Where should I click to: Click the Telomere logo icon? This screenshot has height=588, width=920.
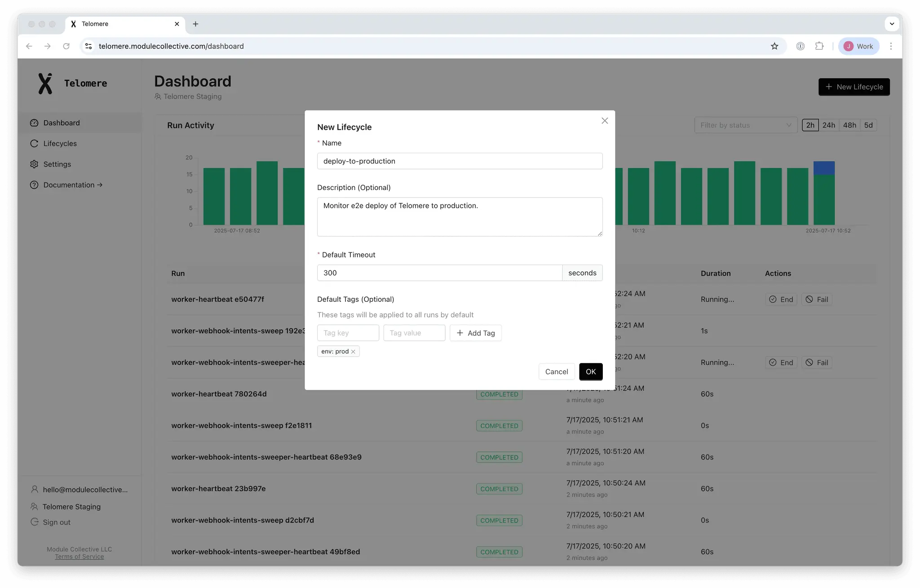click(45, 84)
